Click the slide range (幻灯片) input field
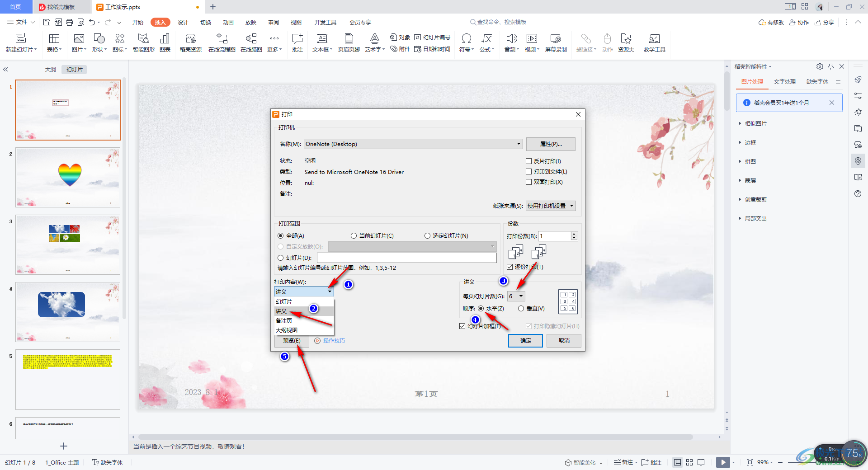Screen dimensions: 868x470 (406, 258)
